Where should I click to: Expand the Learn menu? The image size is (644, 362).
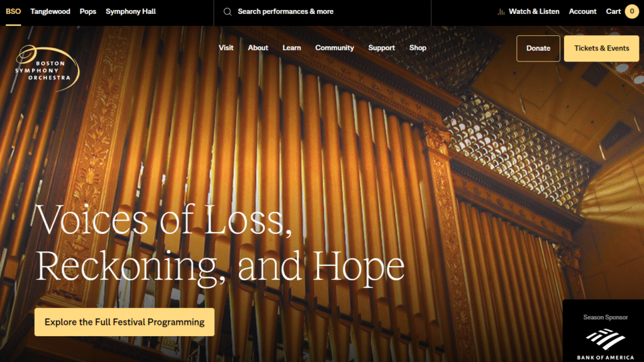(x=292, y=48)
